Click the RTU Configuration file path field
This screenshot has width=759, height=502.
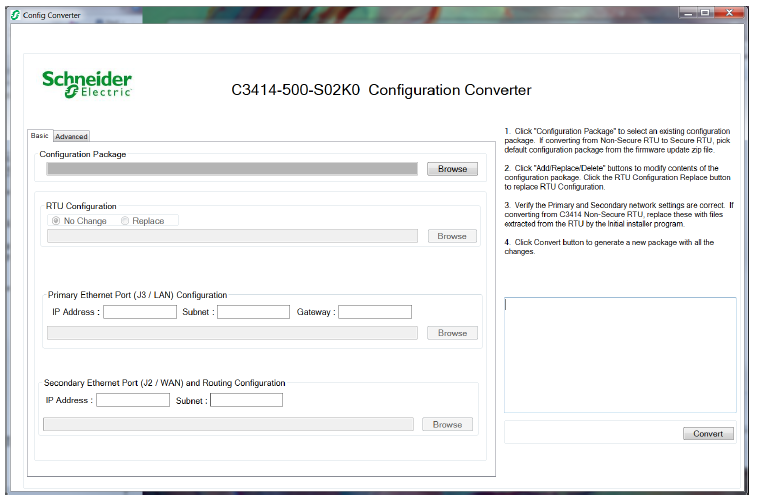coord(232,236)
